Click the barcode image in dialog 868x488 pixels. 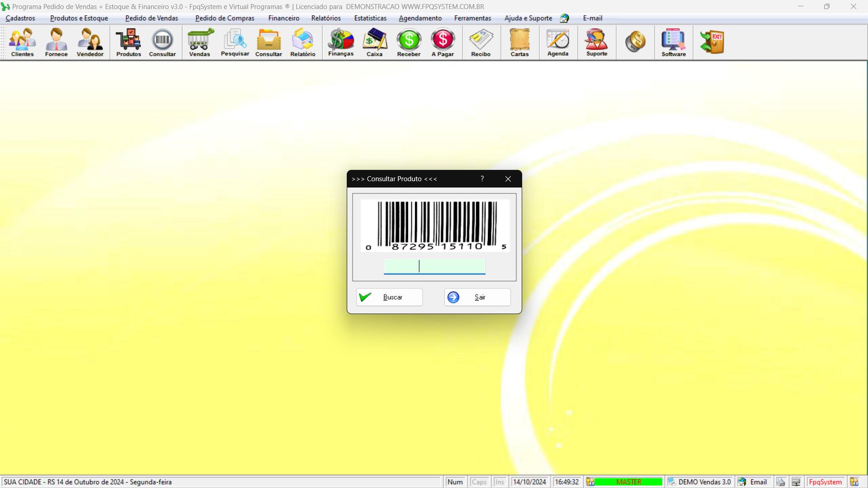click(x=435, y=225)
